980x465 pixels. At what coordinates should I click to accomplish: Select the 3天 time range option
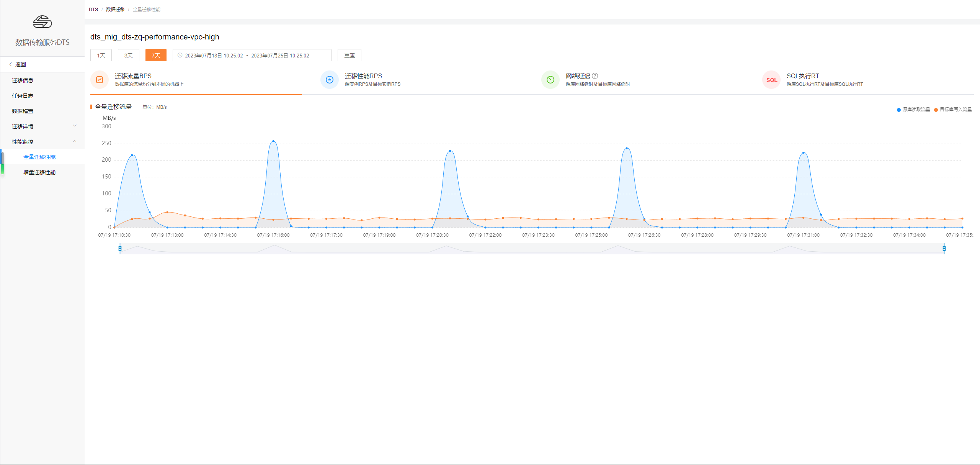coord(129,55)
